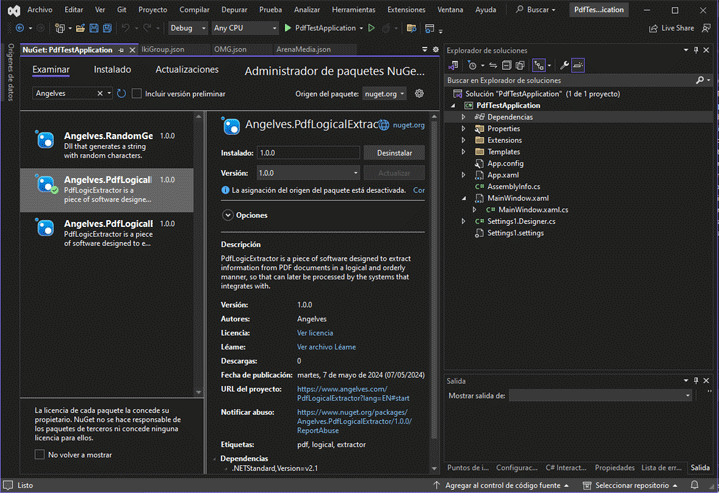Clear the Angelves search text

click(100, 94)
